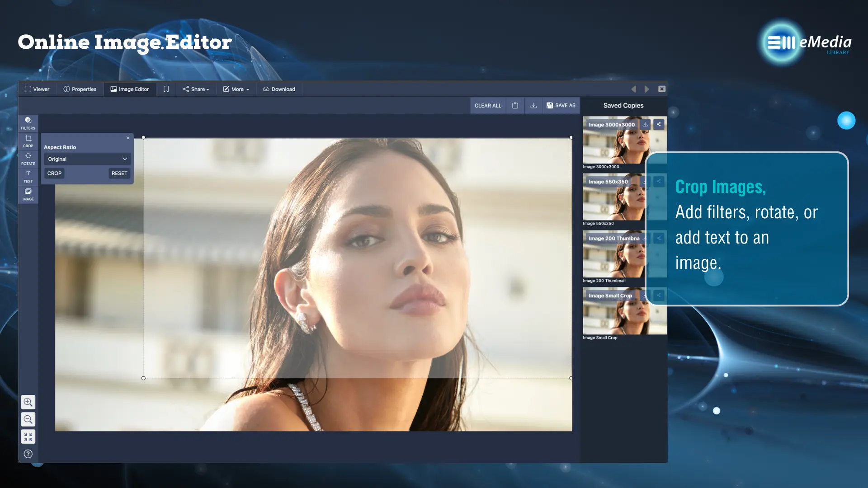Click the zoom in magnifier icon
Image resolution: width=868 pixels, height=488 pixels.
click(28, 402)
